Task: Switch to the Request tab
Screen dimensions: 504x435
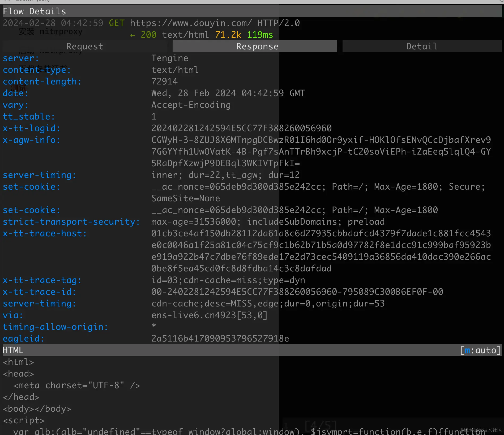Action: [x=85, y=46]
